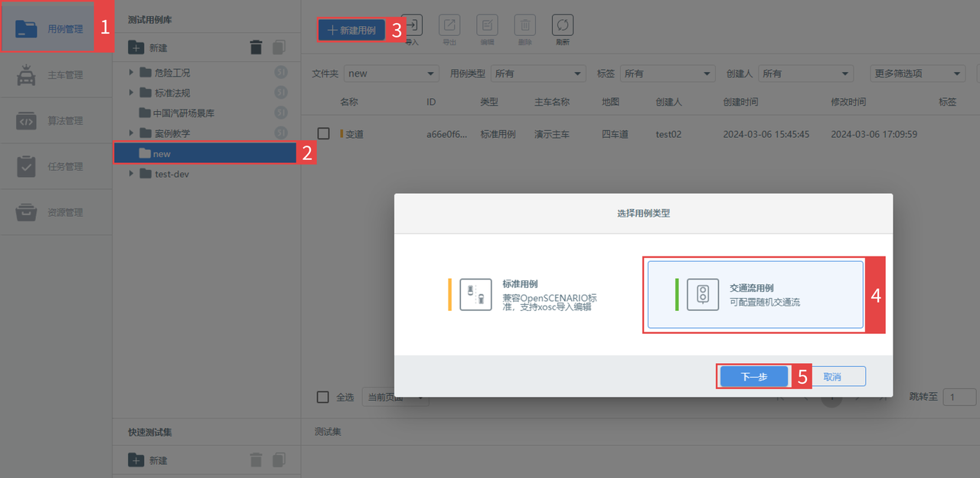Image resolution: width=980 pixels, height=478 pixels.
Task: Click the 刷新 (refresh) toolbar icon
Action: pos(562,26)
